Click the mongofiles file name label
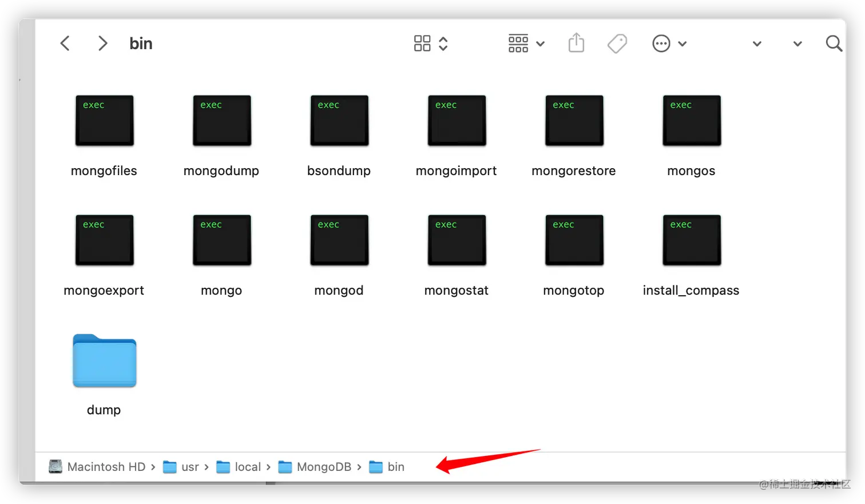Image resolution: width=865 pixels, height=504 pixels. point(104,171)
